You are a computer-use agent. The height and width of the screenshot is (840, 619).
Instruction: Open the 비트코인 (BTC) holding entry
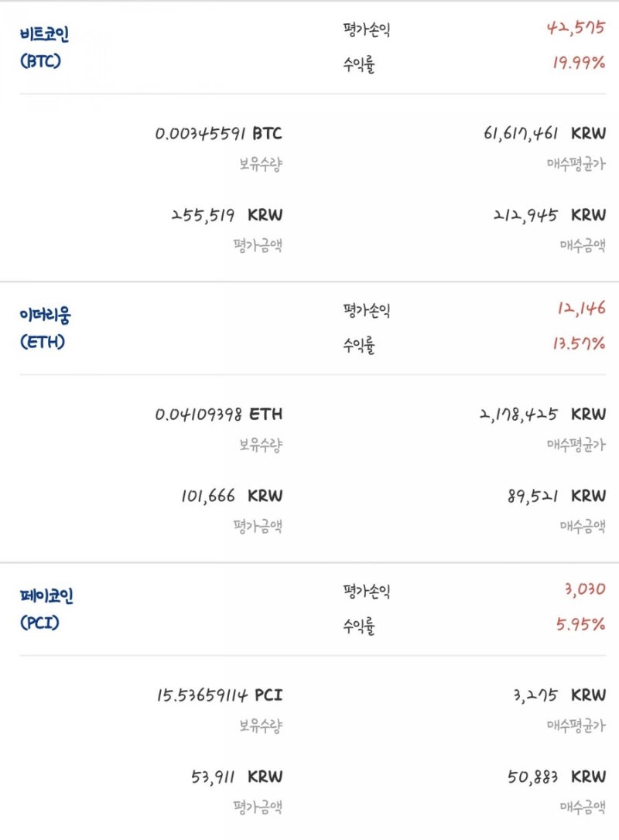[44, 47]
